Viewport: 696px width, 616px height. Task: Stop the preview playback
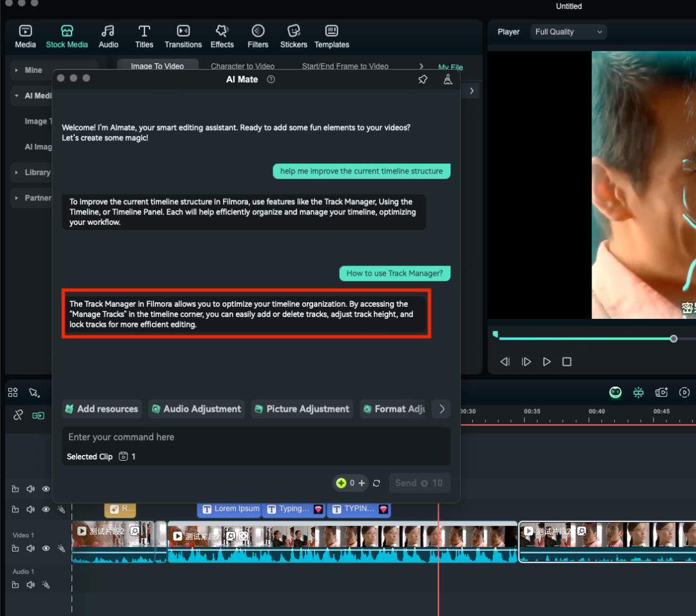click(566, 361)
